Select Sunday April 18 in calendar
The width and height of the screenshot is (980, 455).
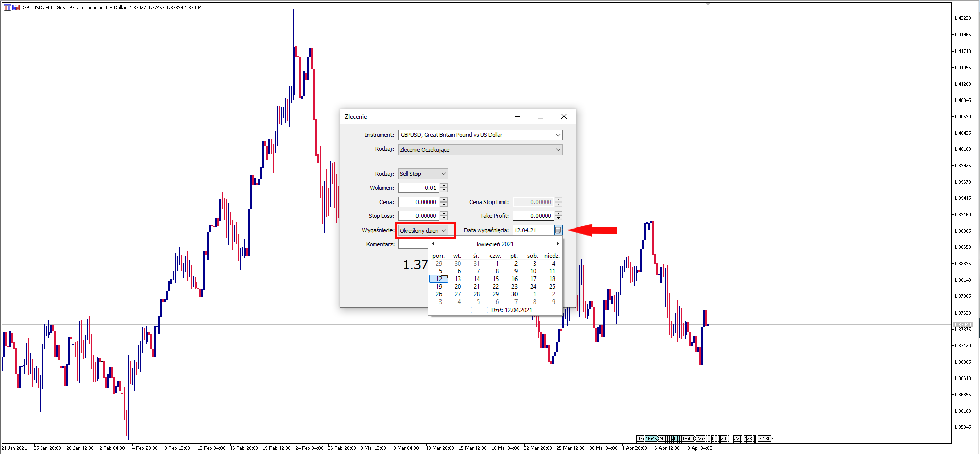coord(552,279)
